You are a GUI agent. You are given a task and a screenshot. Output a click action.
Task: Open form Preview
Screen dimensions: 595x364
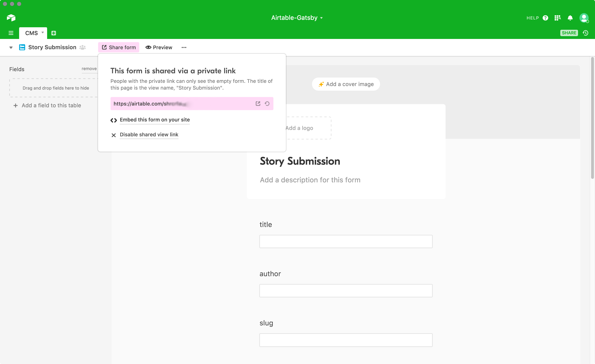pos(159,47)
